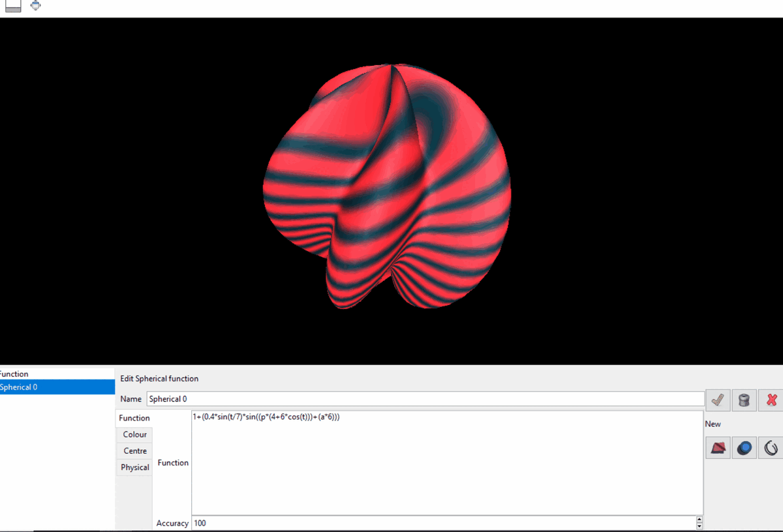The width and height of the screenshot is (783, 532).
Task: Select Spherical 0 in the function list
Action: (x=57, y=387)
